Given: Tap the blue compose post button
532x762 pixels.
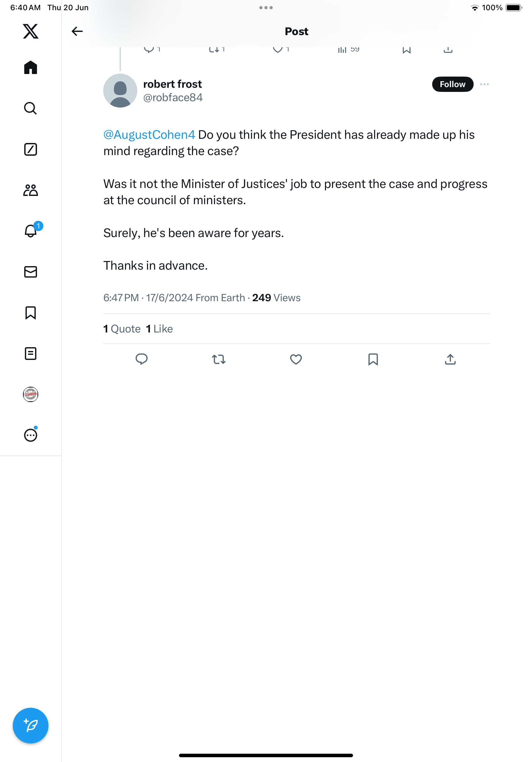Looking at the screenshot, I should click(x=31, y=726).
